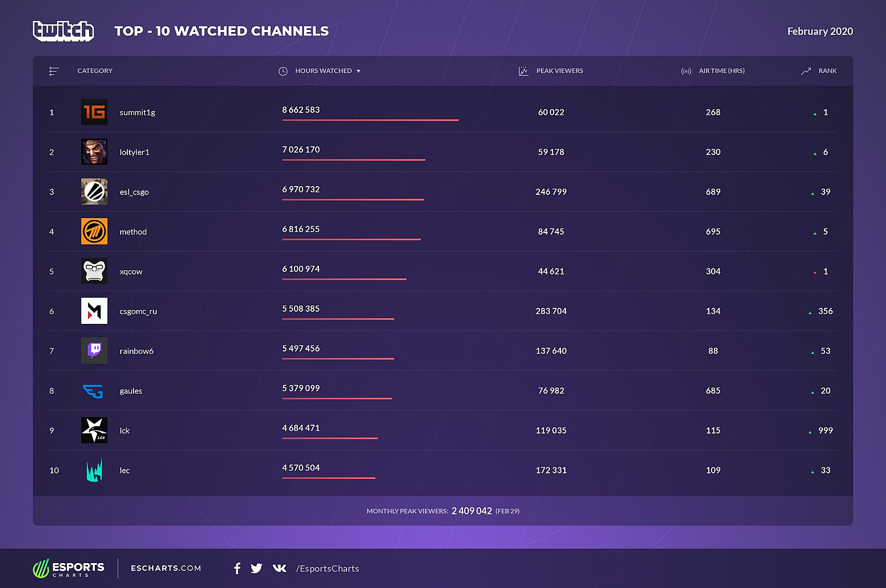This screenshot has width=886, height=588.
Task: Select the 88 air time value
Action: click(x=713, y=351)
